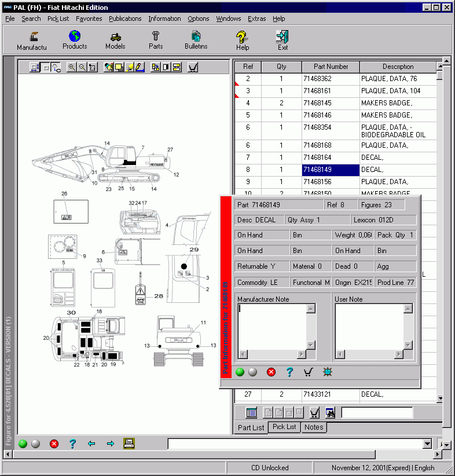
Task: Select the yellow highlighter tool
Action: point(129,67)
